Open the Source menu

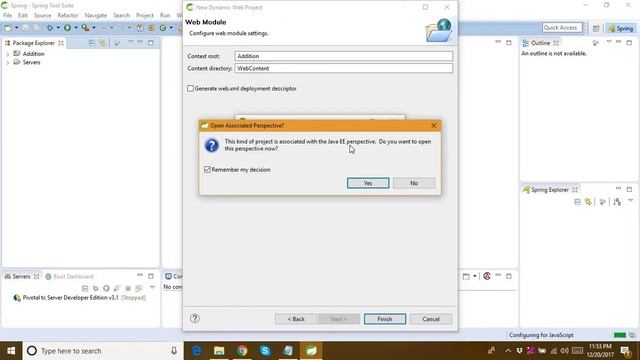click(42, 15)
